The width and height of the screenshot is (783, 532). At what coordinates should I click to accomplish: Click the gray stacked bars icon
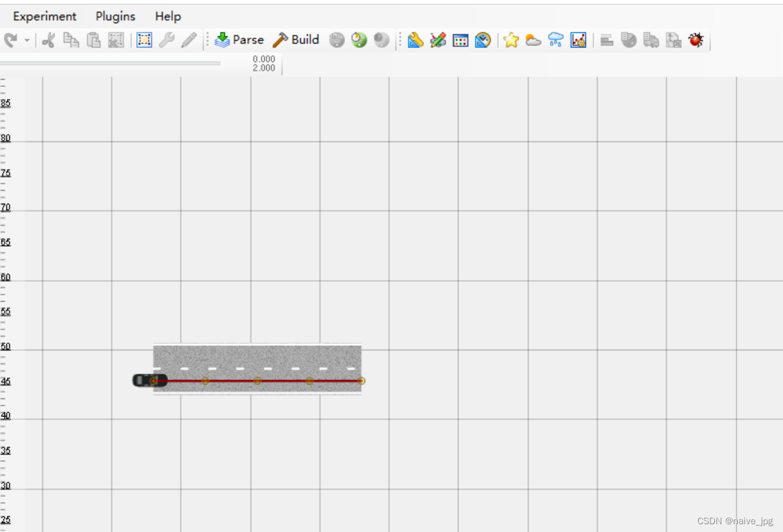(x=607, y=40)
